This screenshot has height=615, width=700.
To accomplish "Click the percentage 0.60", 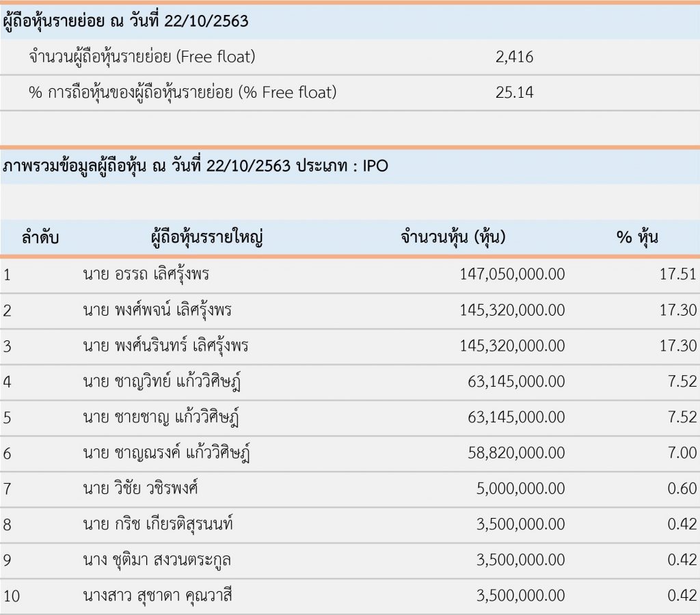I will click(x=682, y=489).
